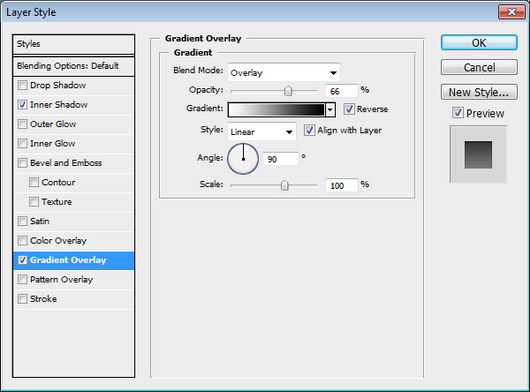This screenshot has width=530, height=392.
Task: Open the Inner Glow settings label
Action: click(52, 144)
